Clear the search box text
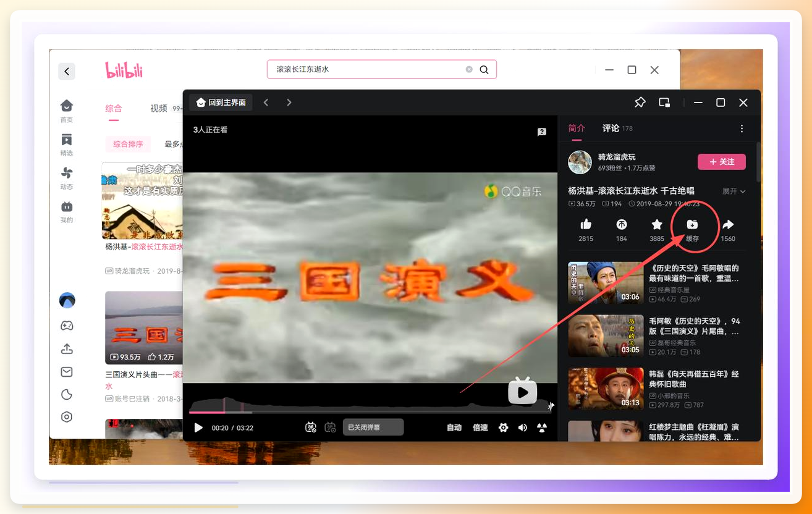The width and height of the screenshot is (812, 514). click(x=469, y=69)
